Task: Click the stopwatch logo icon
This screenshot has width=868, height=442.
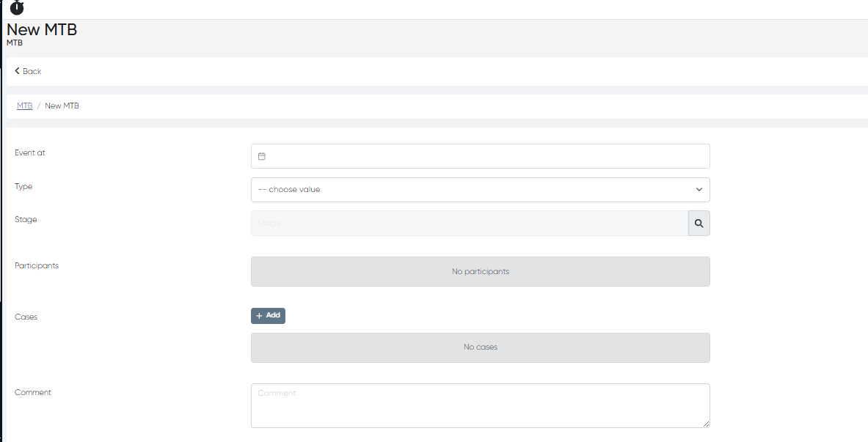Action: pos(16,7)
